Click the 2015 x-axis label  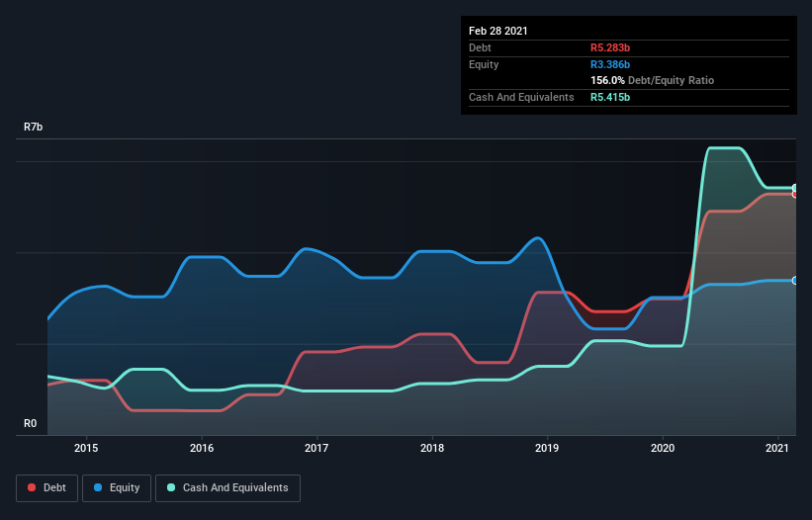click(x=86, y=448)
